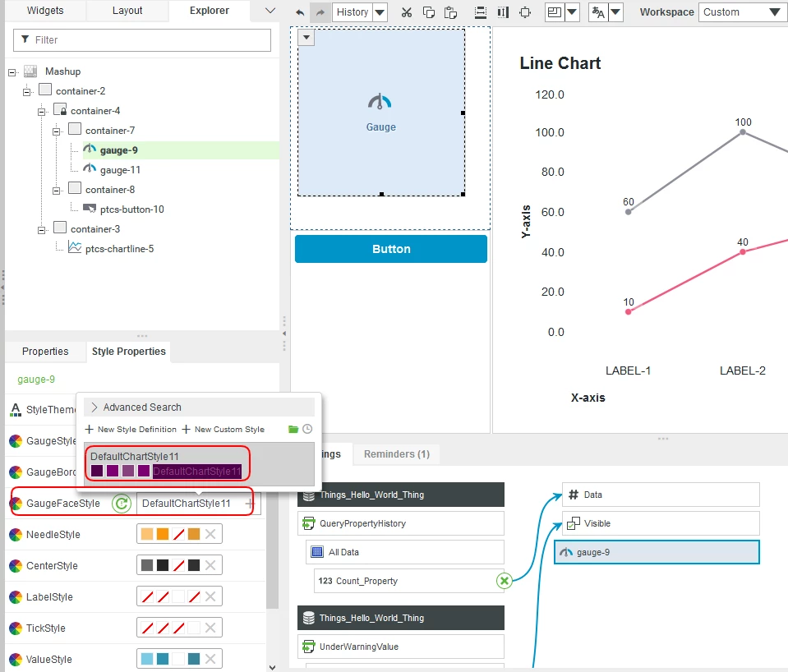Click New Style Definition
The height and width of the screenshot is (672, 788).
(131, 429)
